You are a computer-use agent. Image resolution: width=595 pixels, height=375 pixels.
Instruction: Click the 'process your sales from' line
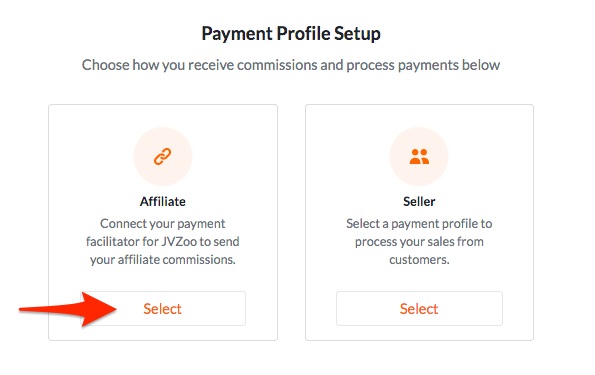[419, 242]
